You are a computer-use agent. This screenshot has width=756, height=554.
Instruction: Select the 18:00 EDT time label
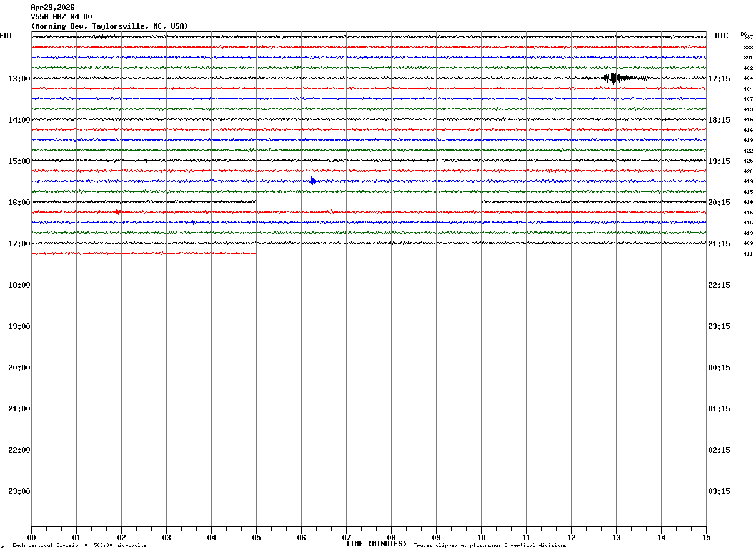[19, 285]
